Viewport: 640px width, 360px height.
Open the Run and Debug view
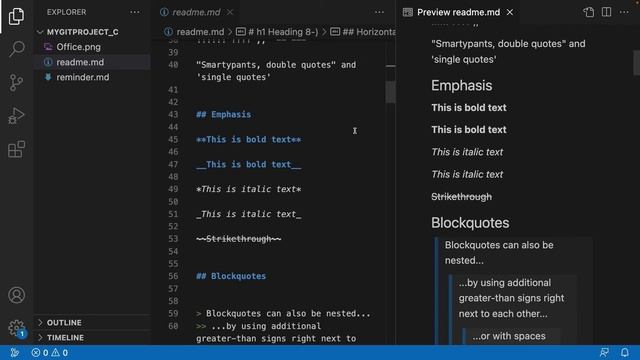point(16,116)
